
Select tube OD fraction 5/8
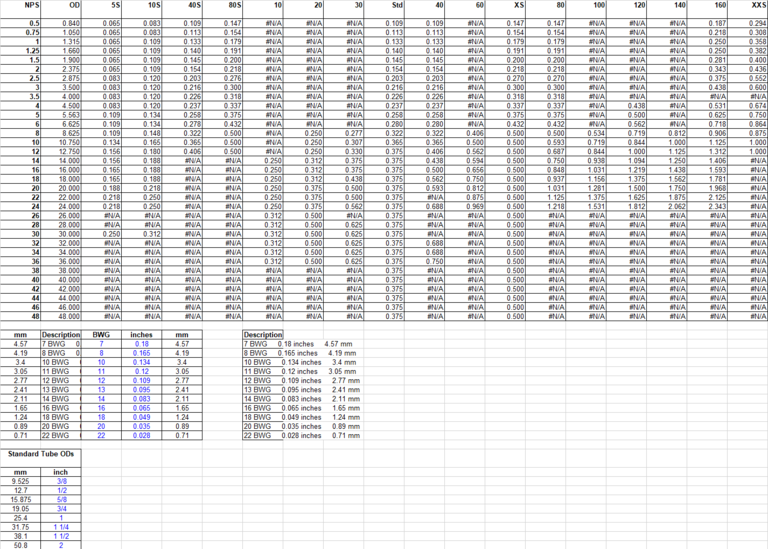point(61,500)
